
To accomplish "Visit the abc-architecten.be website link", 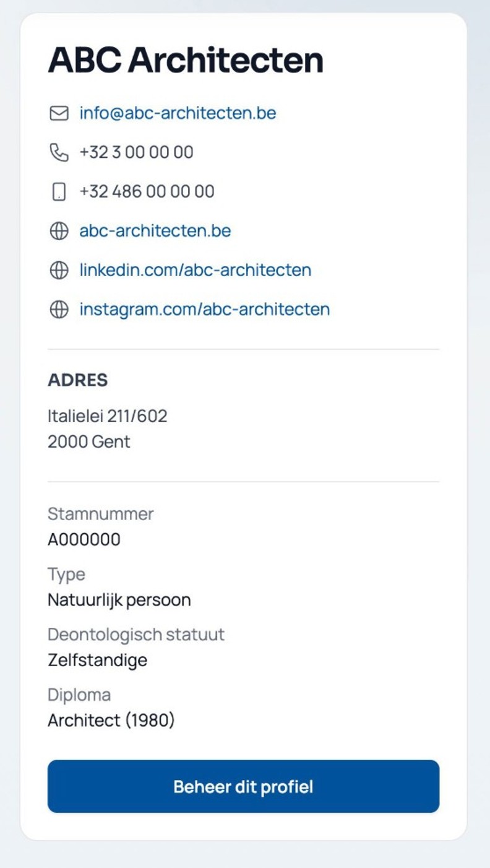I will [x=155, y=231].
